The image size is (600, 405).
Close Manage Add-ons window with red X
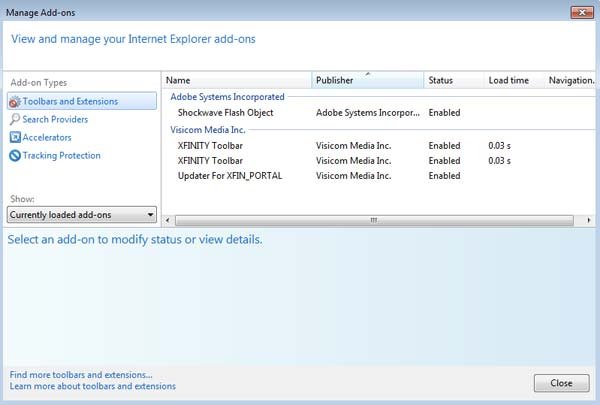(x=582, y=12)
